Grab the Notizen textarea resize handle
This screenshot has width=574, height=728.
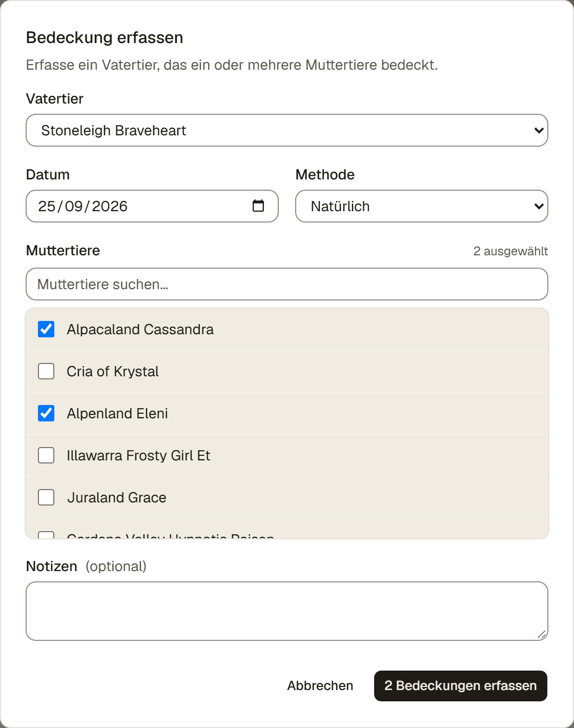(x=542, y=635)
